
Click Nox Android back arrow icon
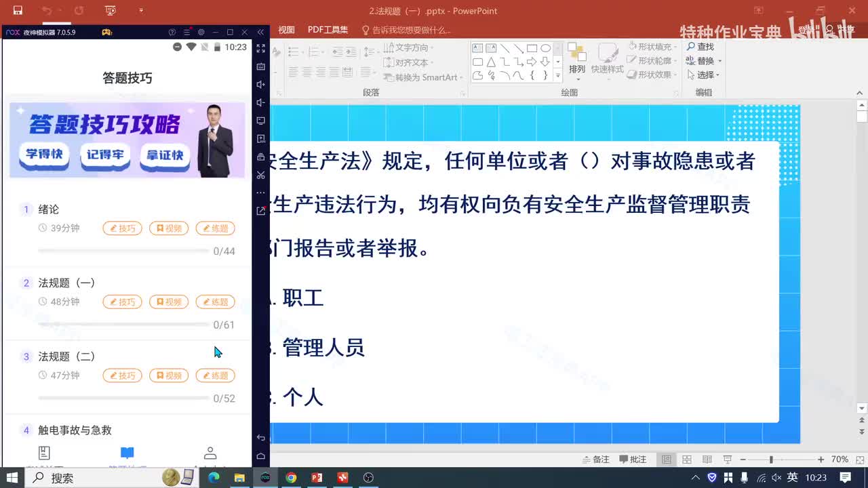pyautogui.click(x=261, y=438)
